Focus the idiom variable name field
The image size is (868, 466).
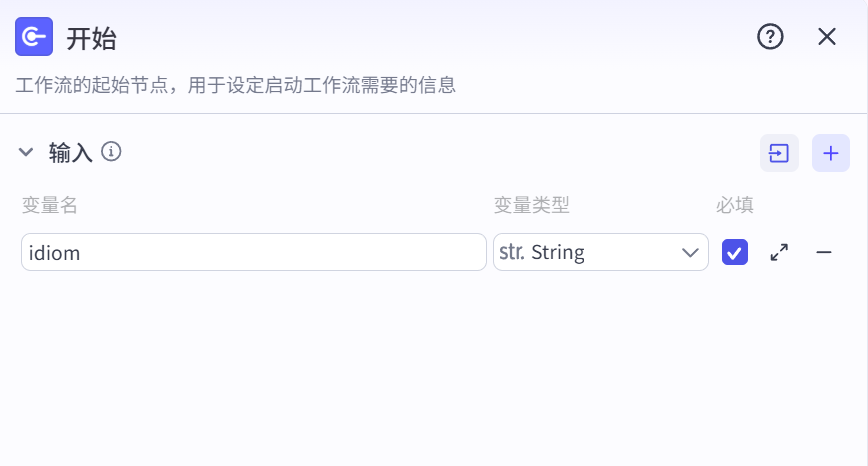pos(254,252)
